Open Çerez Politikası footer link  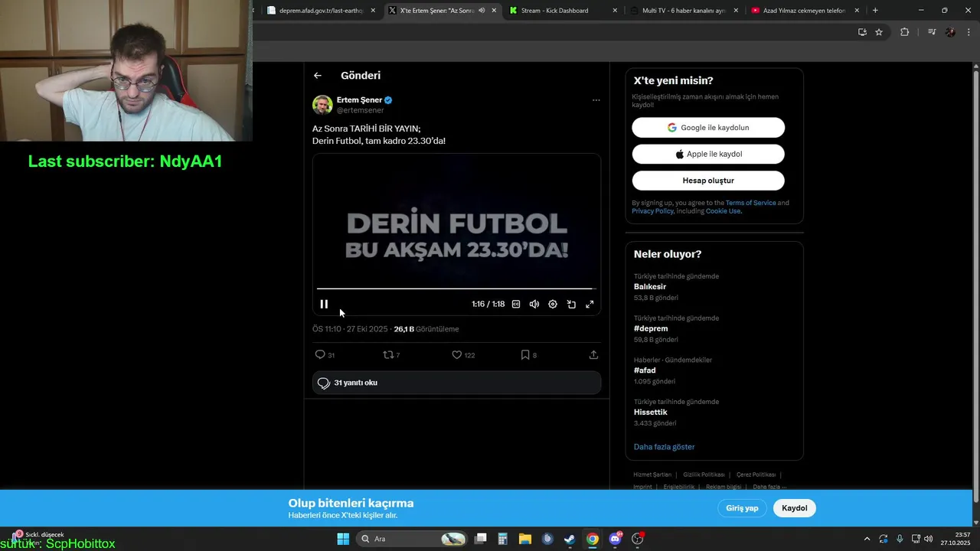coord(756,474)
